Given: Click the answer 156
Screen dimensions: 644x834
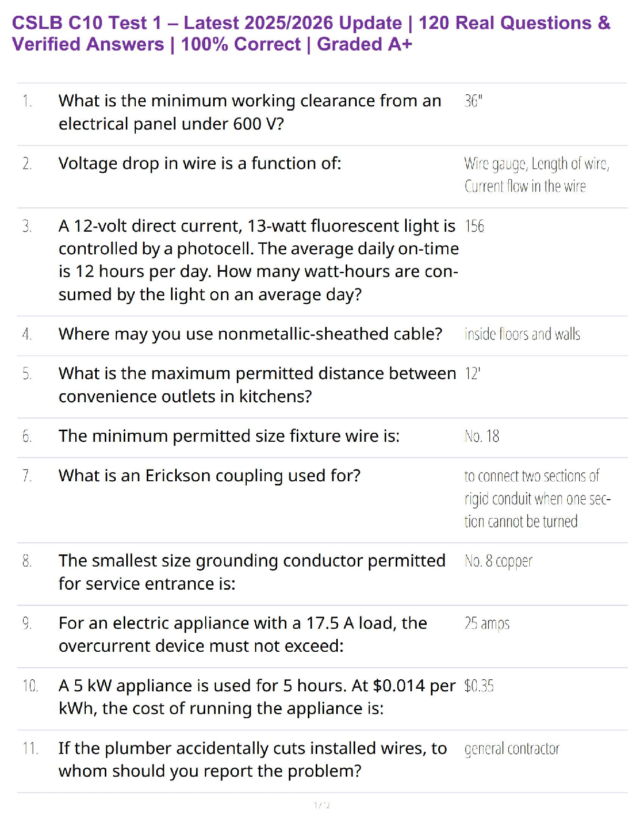Looking at the screenshot, I should pyautogui.click(x=475, y=226).
